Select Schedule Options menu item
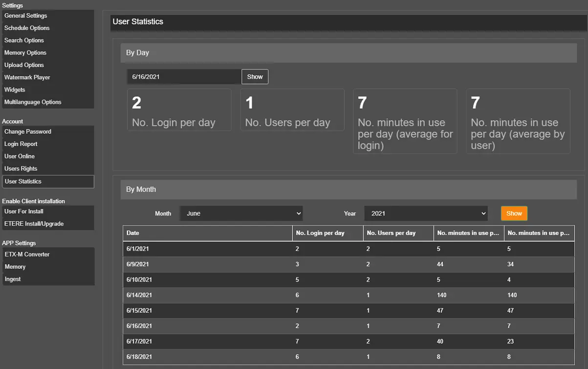This screenshot has height=369, width=588. pos(27,28)
